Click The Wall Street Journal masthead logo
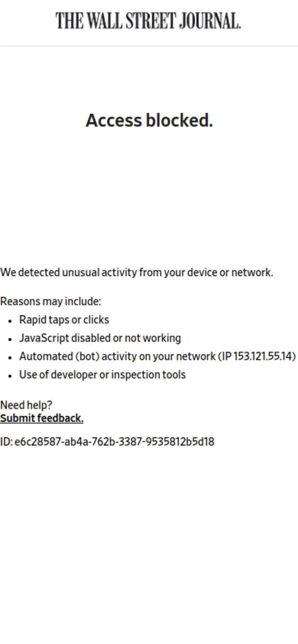Screen dimensions: 298x644 148,20
